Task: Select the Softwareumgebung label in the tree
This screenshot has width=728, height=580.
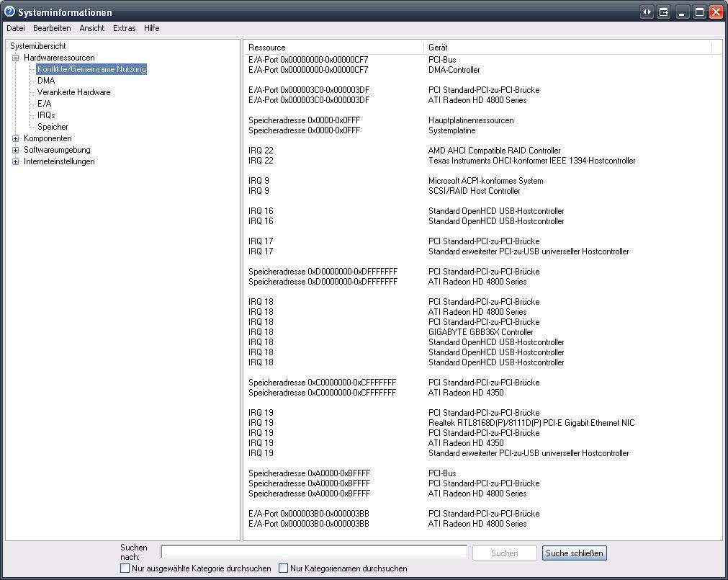Action: (x=57, y=150)
